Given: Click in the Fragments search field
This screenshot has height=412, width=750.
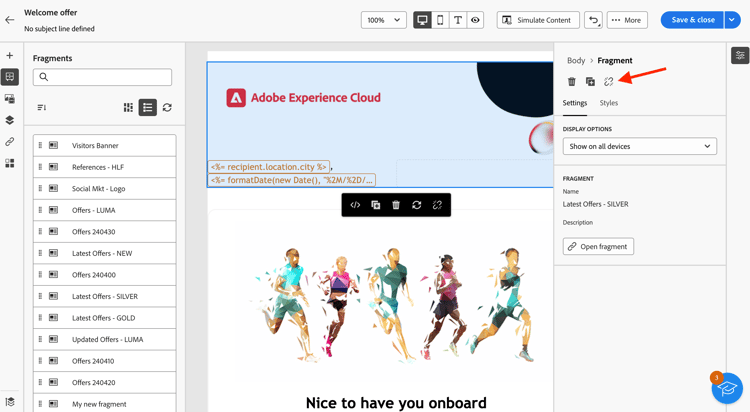Looking at the screenshot, I should pyautogui.click(x=102, y=77).
